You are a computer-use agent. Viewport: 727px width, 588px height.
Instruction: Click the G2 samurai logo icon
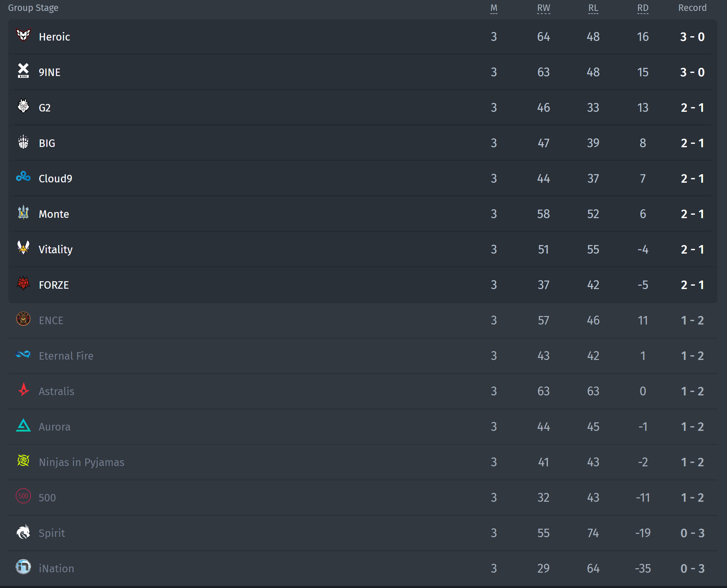[x=24, y=106]
